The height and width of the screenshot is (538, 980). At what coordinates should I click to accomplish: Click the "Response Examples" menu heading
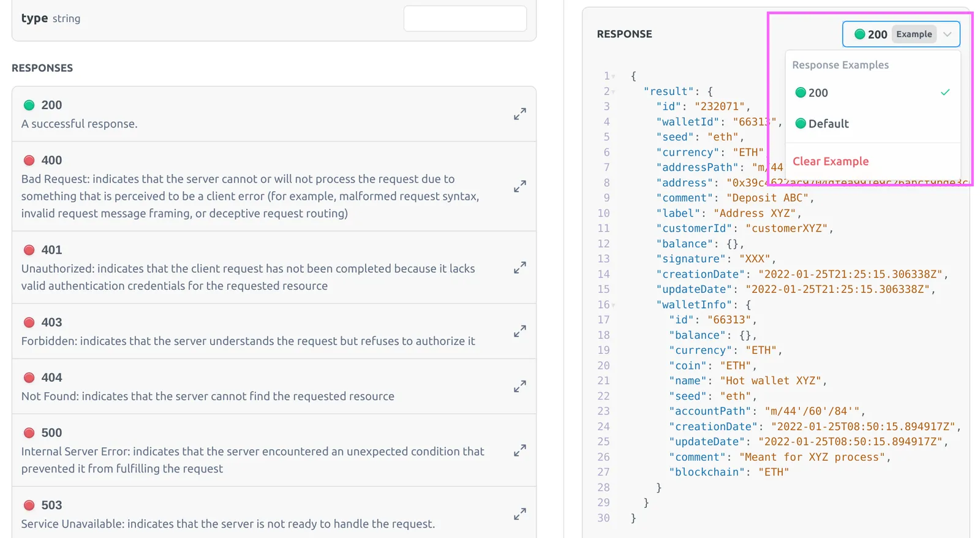pos(840,65)
